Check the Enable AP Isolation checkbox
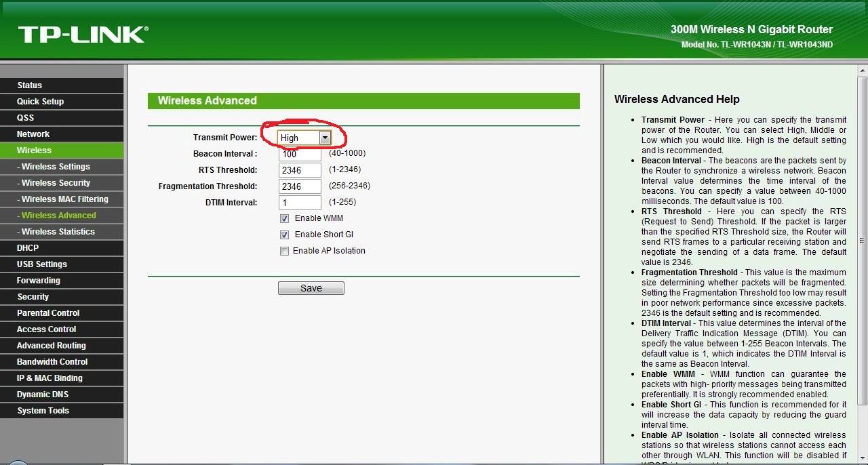The image size is (868, 465). pos(284,251)
